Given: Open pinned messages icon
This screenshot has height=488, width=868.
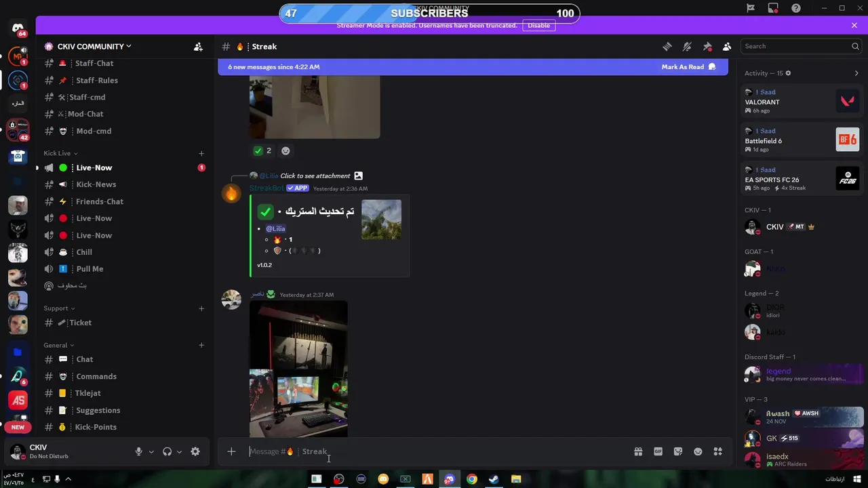Looking at the screenshot, I should pyautogui.click(x=707, y=47).
